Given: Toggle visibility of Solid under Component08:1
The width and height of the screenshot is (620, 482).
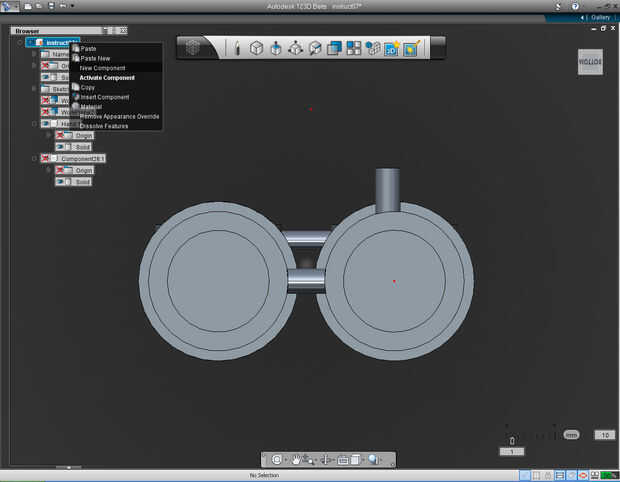Looking at the screenshot, I should pyautogui.click(x=60, y=181).
